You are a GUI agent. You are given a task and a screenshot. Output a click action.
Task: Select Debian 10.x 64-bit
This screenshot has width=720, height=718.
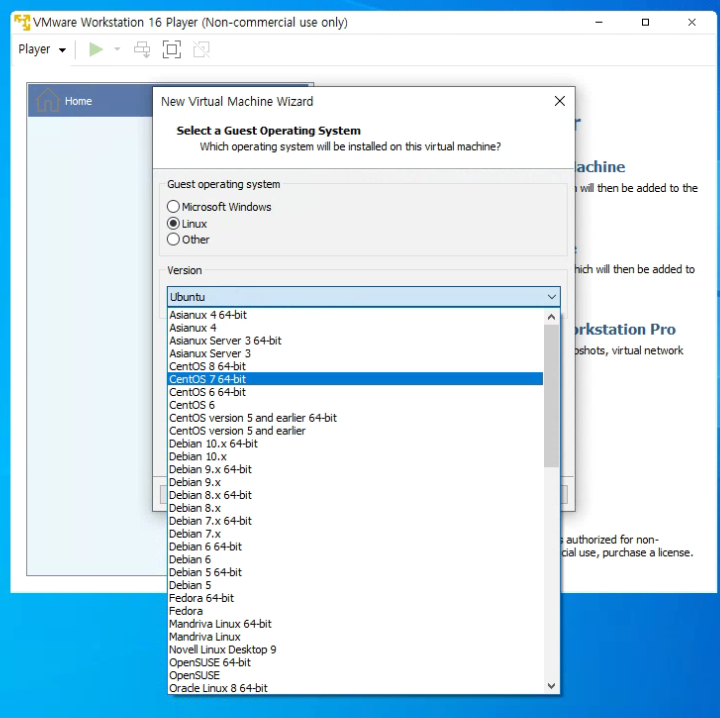(355, 443)
